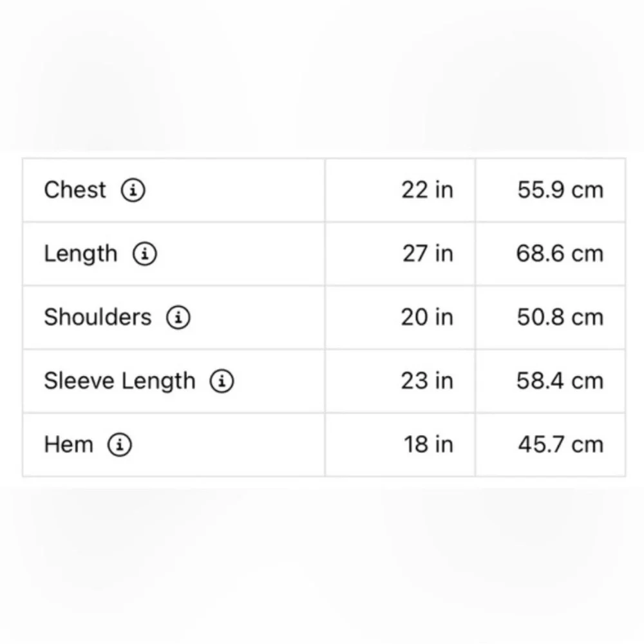The height and width of the screenshot is (644, 644).
Task: Click the 45.7 cm hem value
Action: click(560, 445)
